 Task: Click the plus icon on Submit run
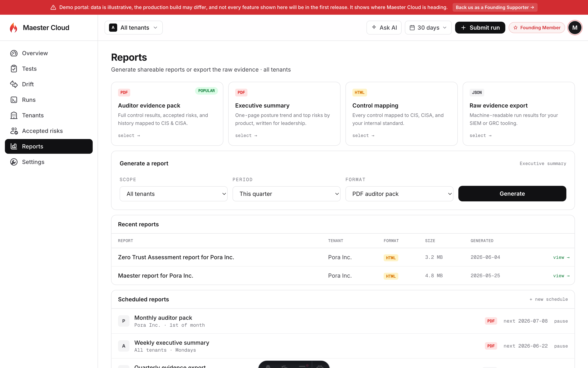tap(463, 28)
